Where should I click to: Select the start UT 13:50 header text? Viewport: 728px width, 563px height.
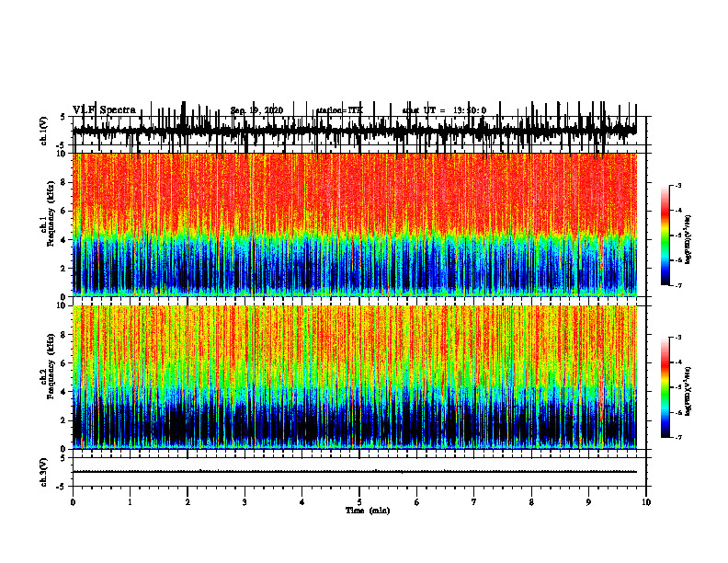pyautogui.click(x=444, y=110)
